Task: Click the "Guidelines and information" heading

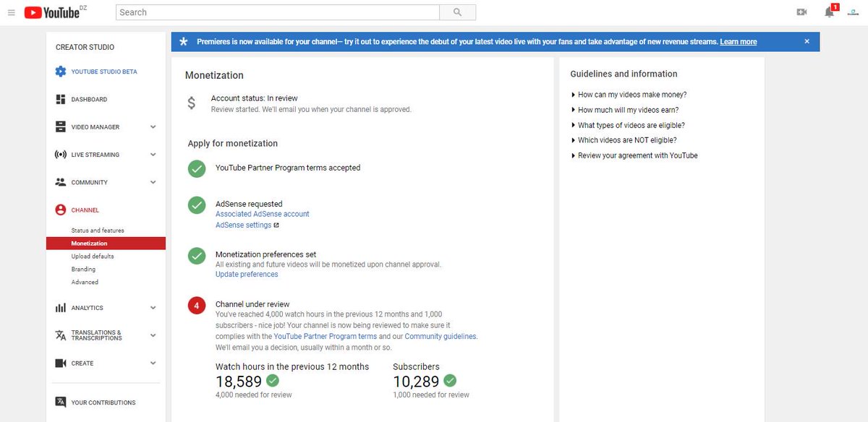Action: (624, 74)
